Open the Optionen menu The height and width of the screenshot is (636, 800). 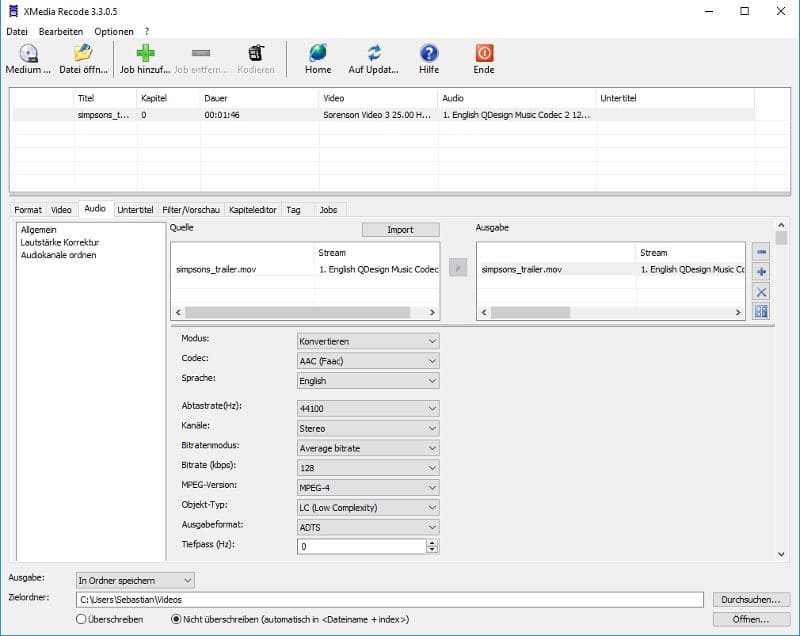point(114,31)
